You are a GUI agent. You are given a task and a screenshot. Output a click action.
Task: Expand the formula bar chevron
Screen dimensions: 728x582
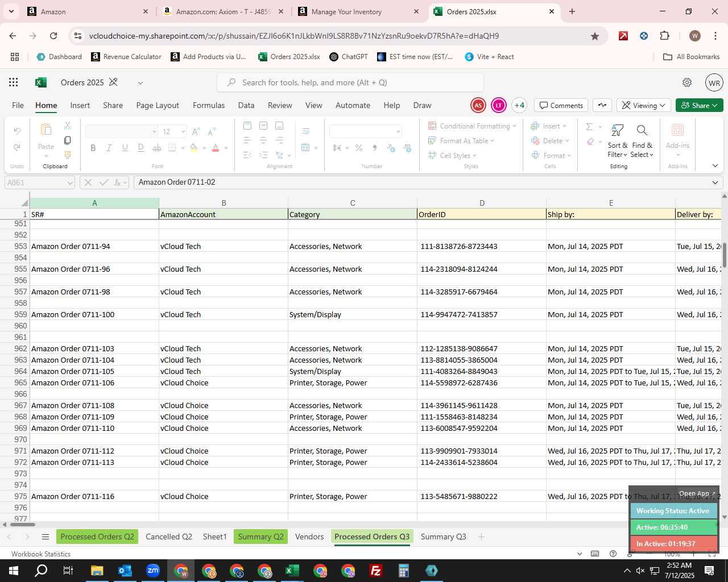tap(715, 182)
